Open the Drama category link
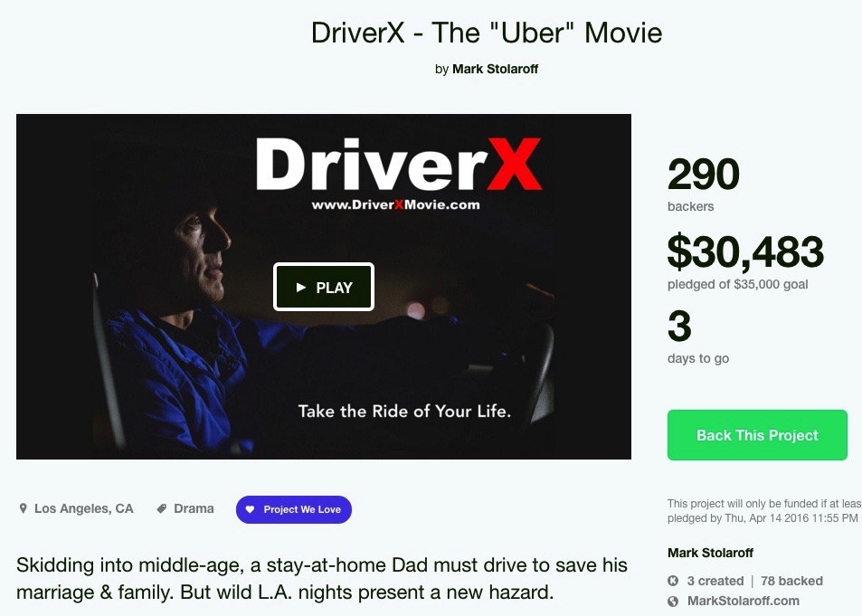 [194, 508]
